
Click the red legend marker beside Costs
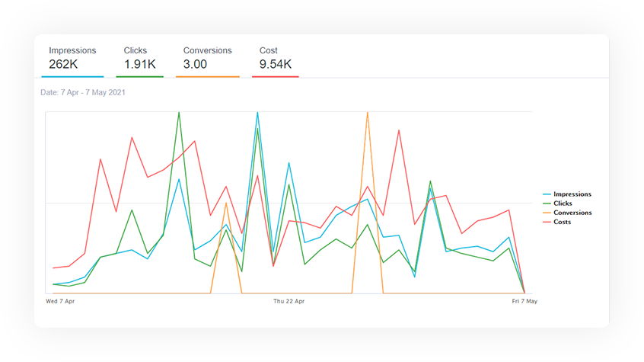(547, 222)
